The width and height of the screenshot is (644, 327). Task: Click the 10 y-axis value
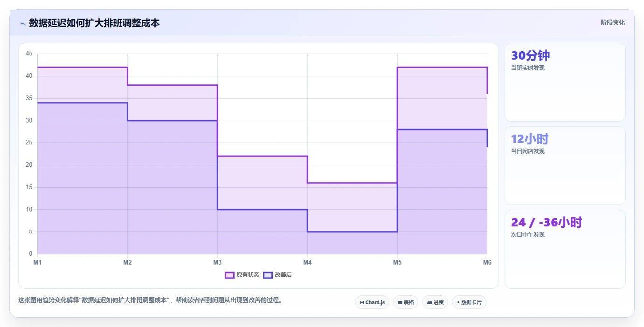(x=29, y=209)
